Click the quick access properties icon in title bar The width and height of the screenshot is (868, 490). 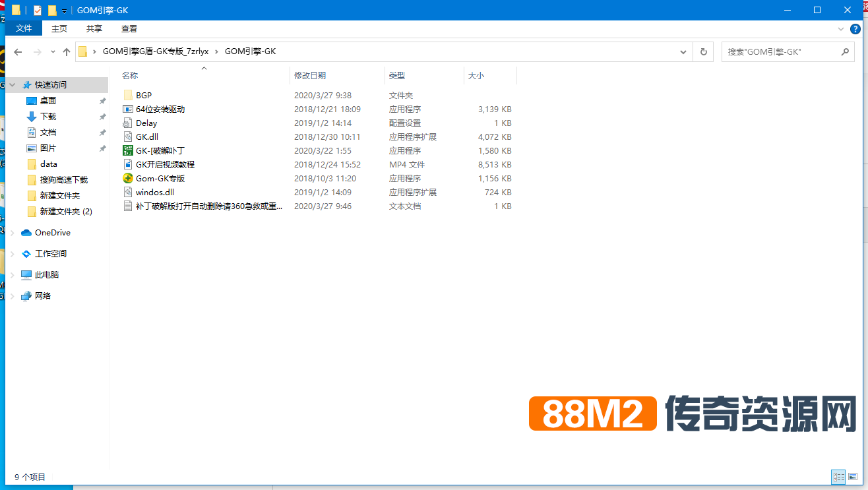pyautogui.click(x=37, y=10)
